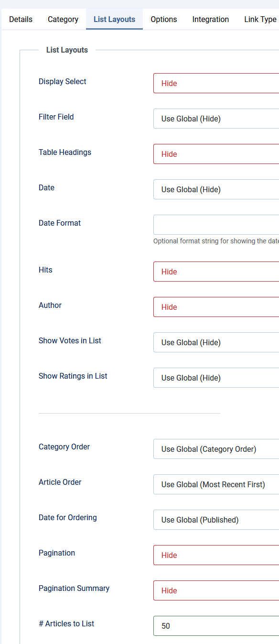Screen dimensions: 279x644
Task: Open the Category tab
Action: point(63,19)
